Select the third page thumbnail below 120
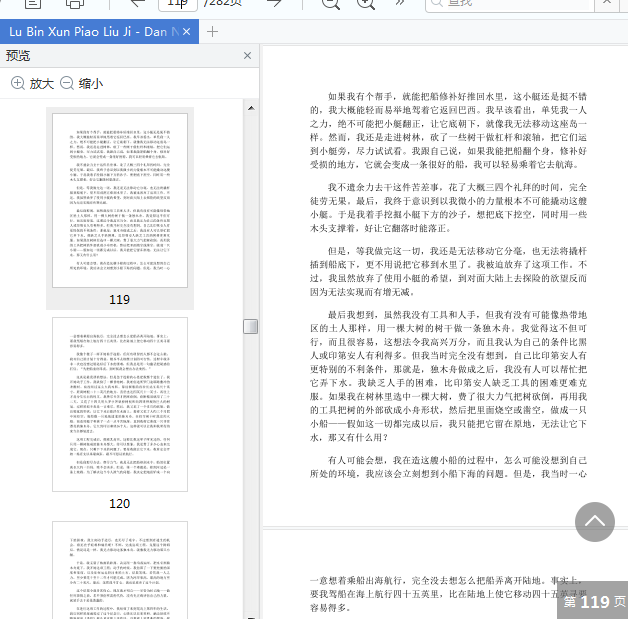Screen dimensions: 628x619 [x=119, y=570]
